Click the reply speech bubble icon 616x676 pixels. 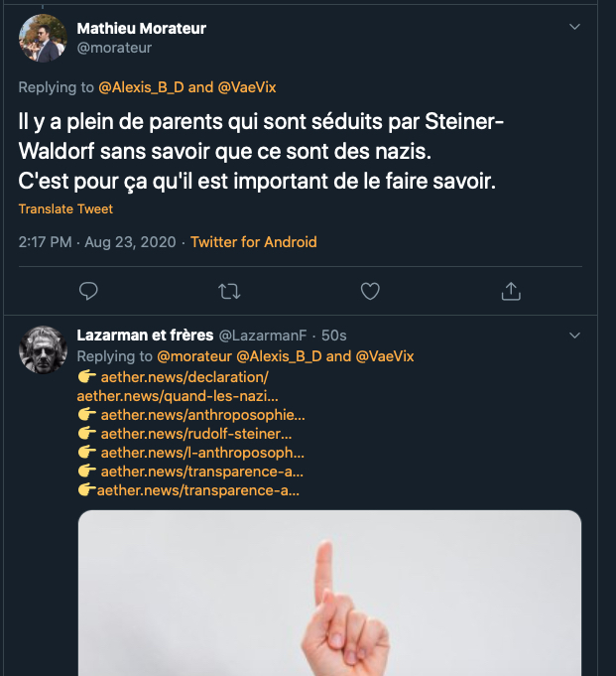(x=88, y=291)
